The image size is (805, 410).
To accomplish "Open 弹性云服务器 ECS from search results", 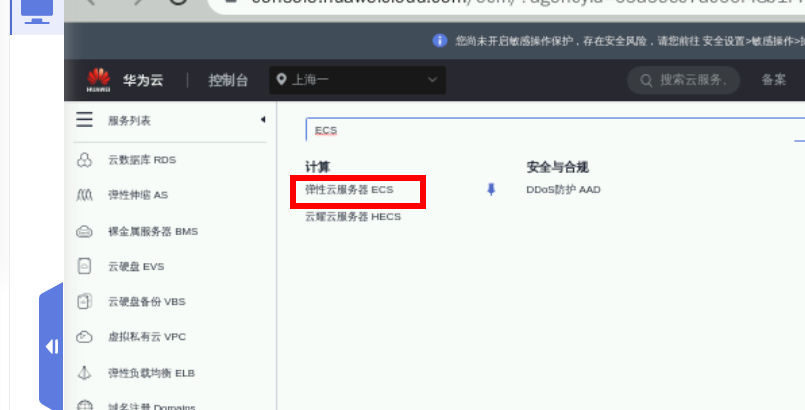I will pyautogui.click(x=349, y=190).
